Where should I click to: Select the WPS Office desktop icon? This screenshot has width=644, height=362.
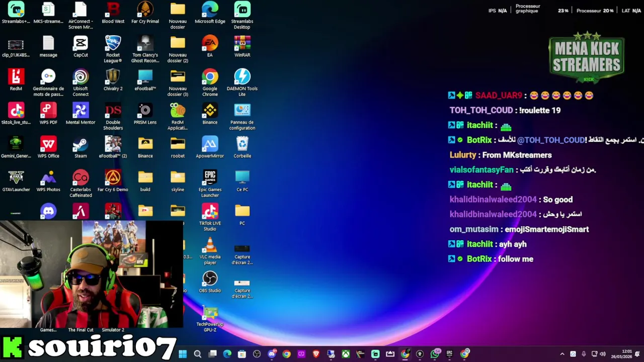click(x=48, y=148)
